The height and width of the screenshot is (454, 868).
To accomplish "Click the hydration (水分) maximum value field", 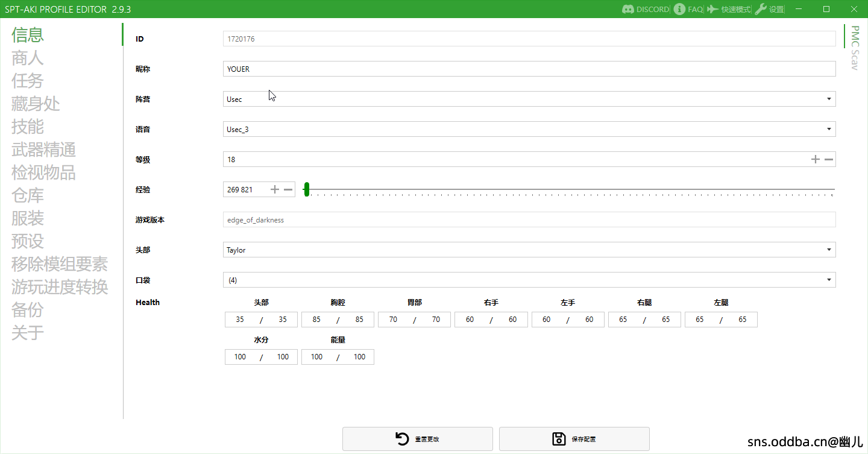I will [x=283, y=357].
